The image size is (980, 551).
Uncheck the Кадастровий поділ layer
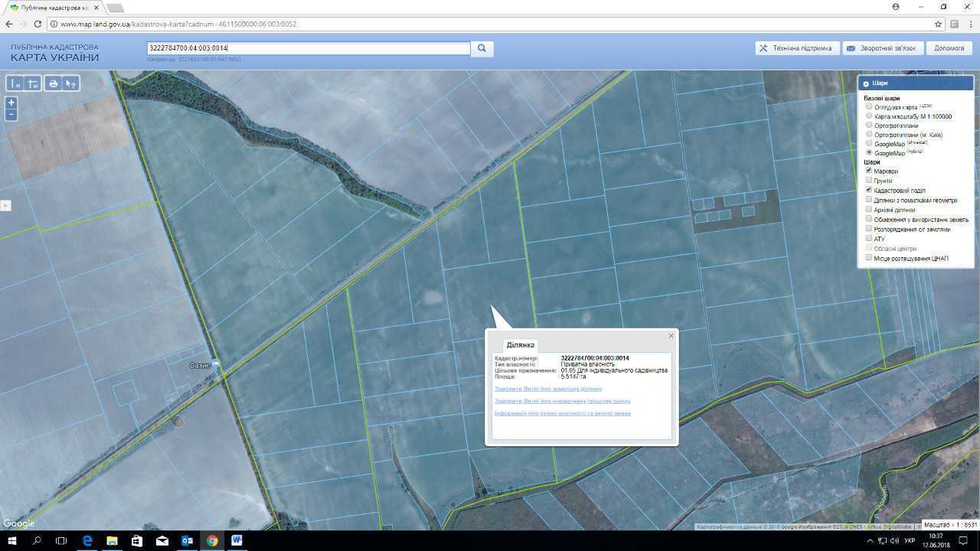[x=869, y=190]
